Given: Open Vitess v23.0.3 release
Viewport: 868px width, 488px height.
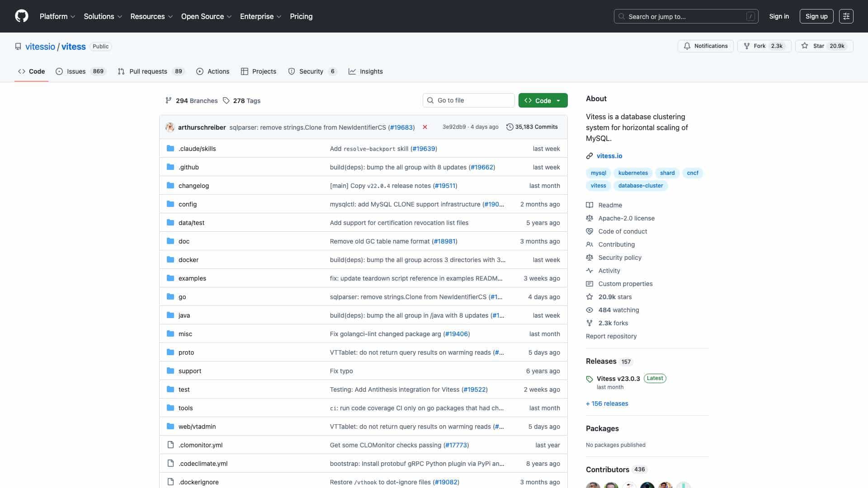Looking at the screenshot, I should tap(618, 379).
